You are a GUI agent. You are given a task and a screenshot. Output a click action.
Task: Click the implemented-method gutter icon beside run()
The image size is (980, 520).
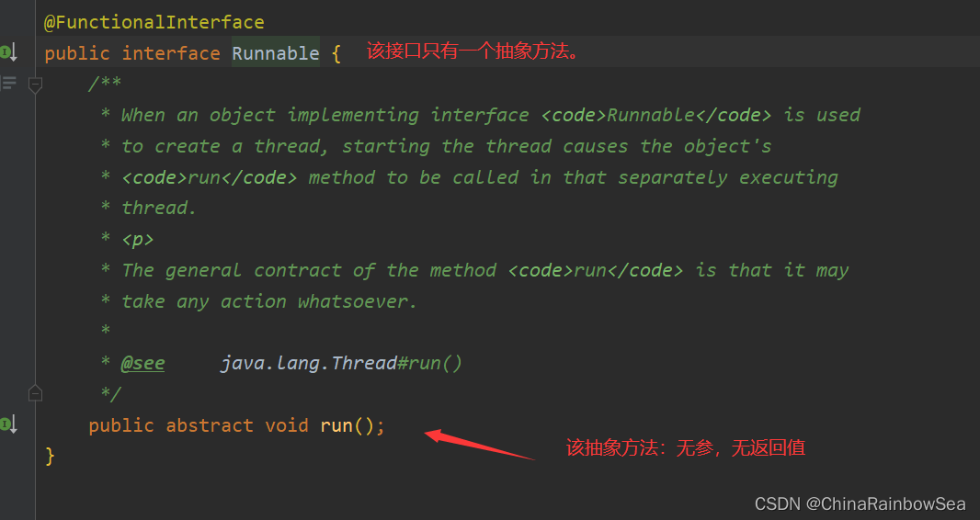coord(8,424)
